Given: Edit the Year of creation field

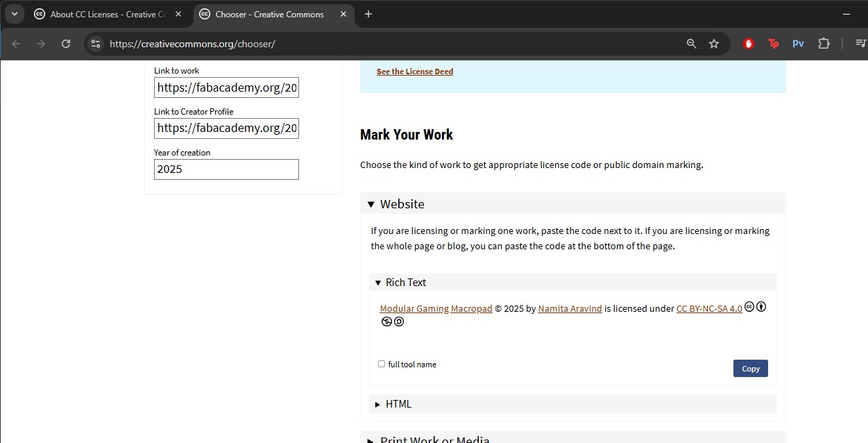Looking at the screenshot, I should pos(226,169).
